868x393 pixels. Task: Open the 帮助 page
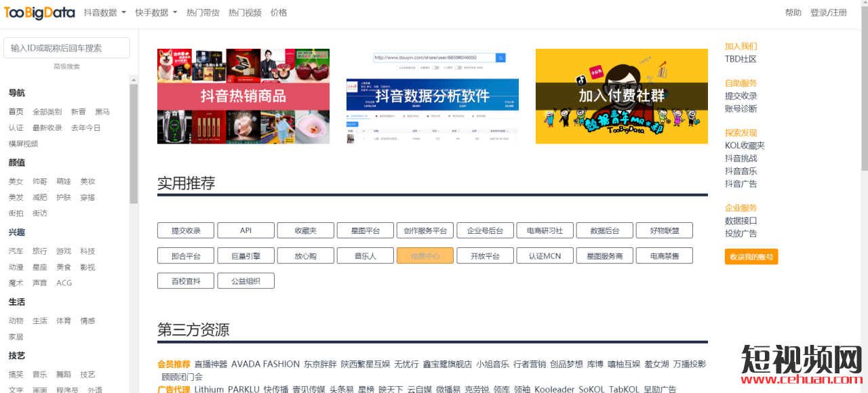(793, 13)
